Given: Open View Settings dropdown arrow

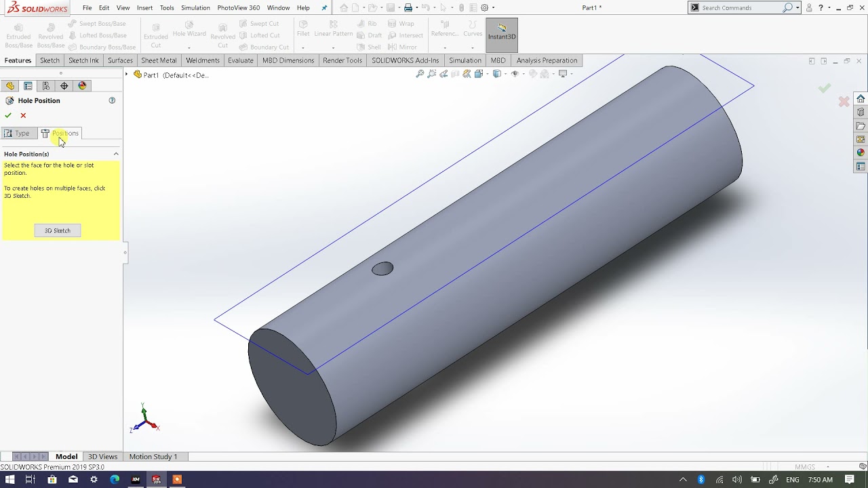Looking at the screenshot, I should pos(571,74).
